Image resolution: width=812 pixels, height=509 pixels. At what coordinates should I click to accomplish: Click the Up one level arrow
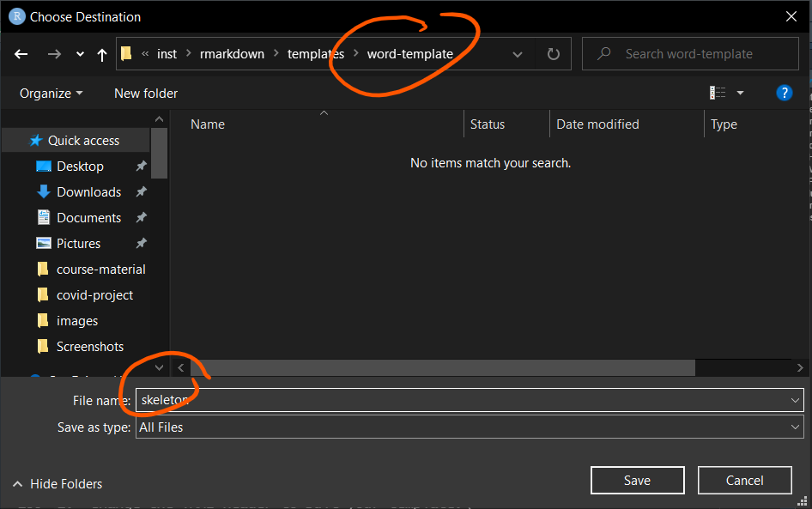(x=102, y=54)
